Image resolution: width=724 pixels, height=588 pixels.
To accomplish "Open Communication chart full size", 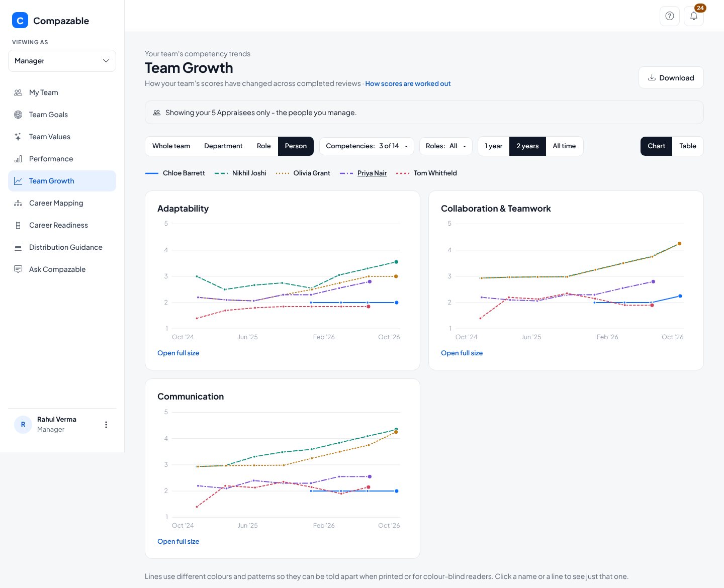I will pos(178,542).
